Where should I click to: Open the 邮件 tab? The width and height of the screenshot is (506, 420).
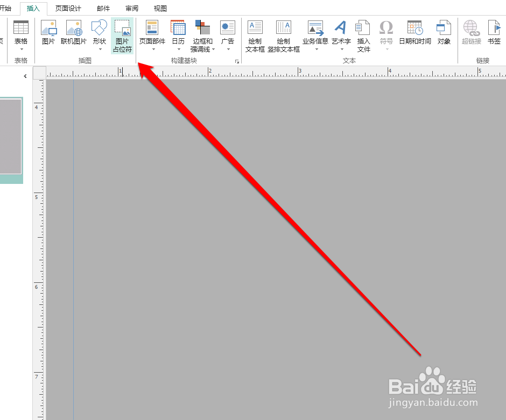tap(103, 9)
